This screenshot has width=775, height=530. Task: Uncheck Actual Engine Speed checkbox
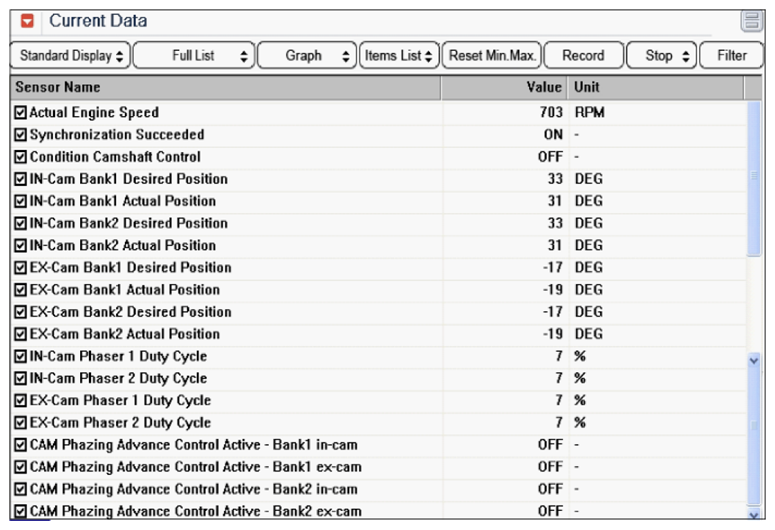pos(21,113)
